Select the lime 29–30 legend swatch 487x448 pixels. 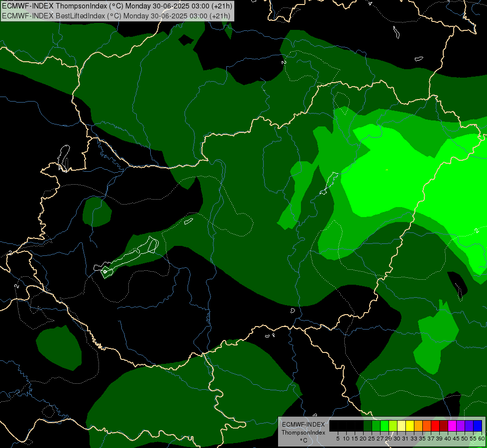pyautogui.click(x=393, y=426)
